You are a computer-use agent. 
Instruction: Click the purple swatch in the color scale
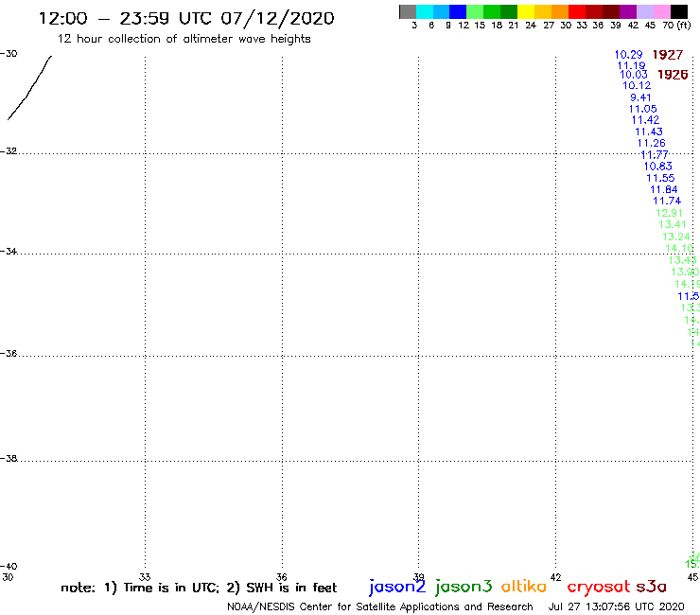click(x=627, y=11)
